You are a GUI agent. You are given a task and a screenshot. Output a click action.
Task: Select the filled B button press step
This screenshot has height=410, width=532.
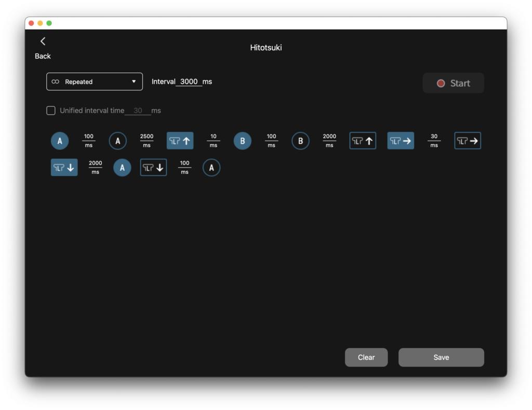pos(242,141)
